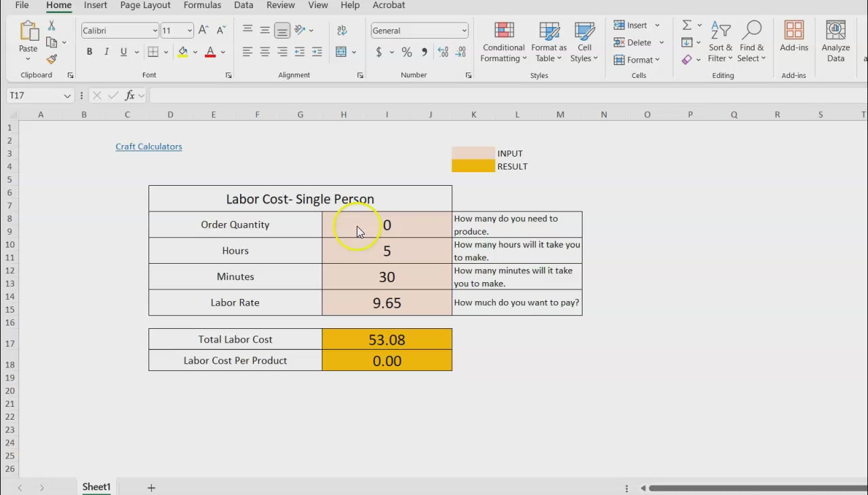Viewport: 868px width, 495px height.
Task: Click the Format Painter brush icon
Action: click(52, 60)
